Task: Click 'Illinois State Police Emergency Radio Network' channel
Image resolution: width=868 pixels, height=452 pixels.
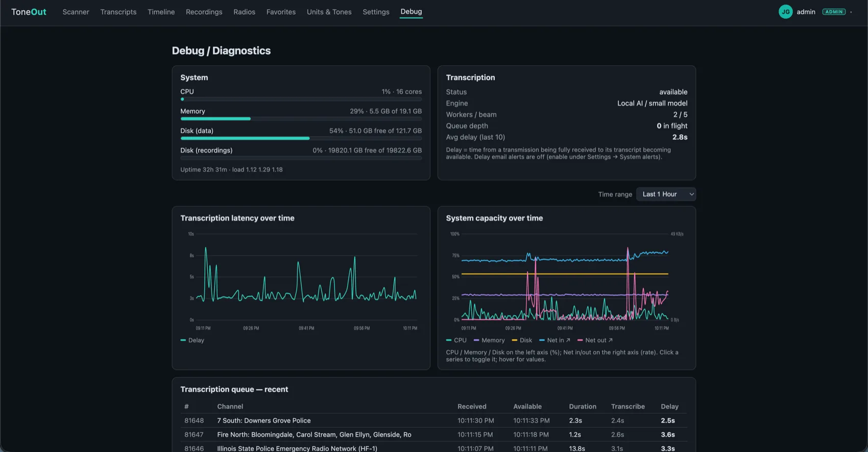Action: [297, 448]
